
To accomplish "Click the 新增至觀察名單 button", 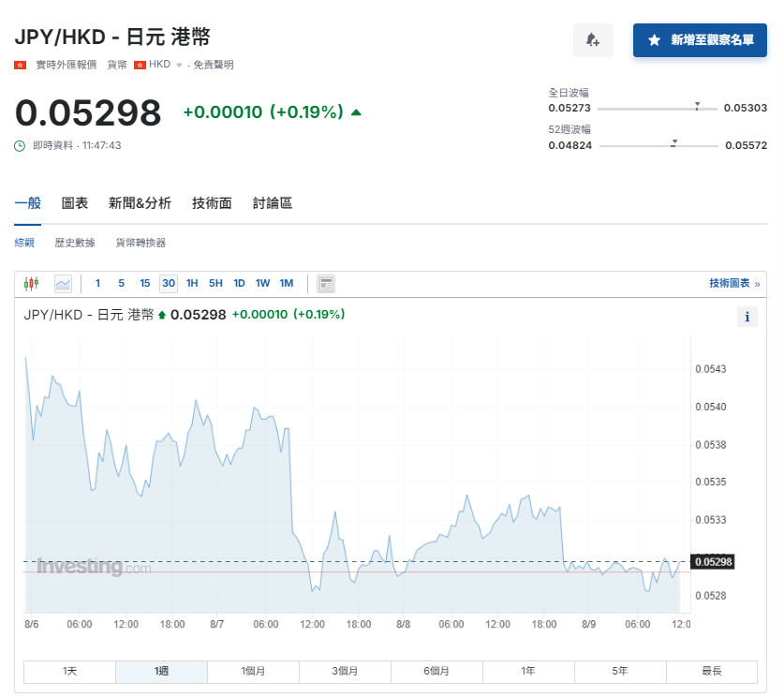I will [700, 41].
